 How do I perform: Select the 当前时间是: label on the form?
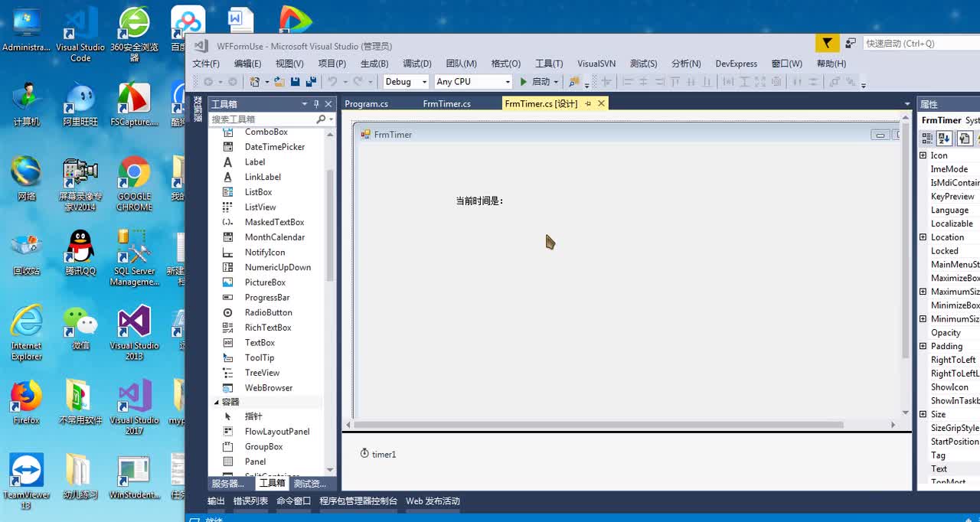(x=479, y=201)
